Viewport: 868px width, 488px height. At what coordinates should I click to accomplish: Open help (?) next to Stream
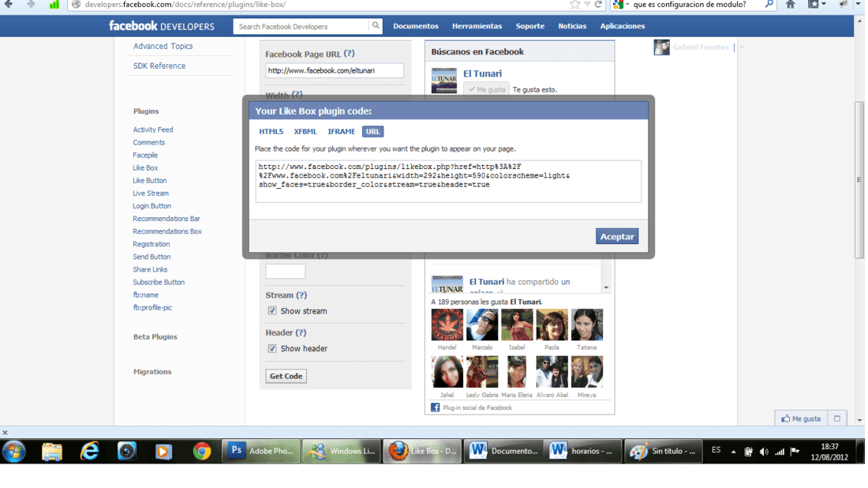pyautogui.click(x=301, y=295)
